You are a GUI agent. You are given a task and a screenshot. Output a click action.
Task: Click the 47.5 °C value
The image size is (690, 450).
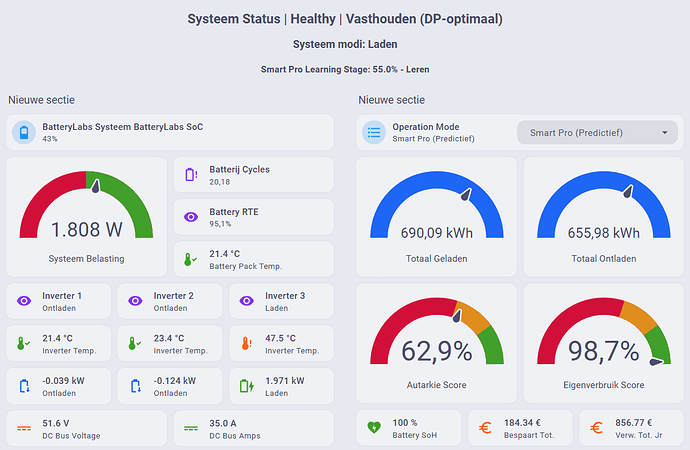click(x=280, y=338)
